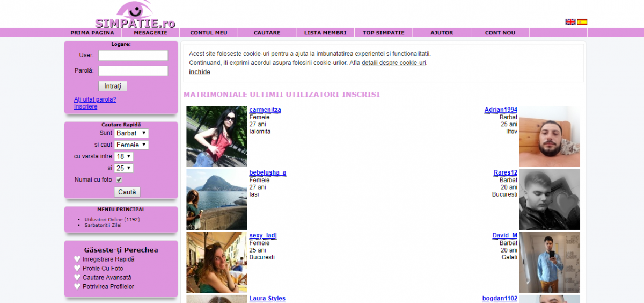The width and height of the screenshot is (644, 303).
Task: Go to Prima Pagina menu item
Action: (92, 33)
